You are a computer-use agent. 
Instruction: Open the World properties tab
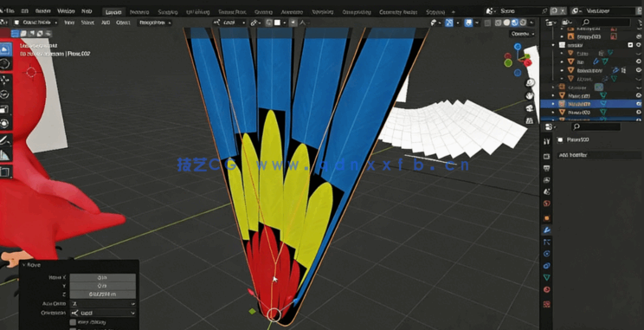[x=547, y=203]
